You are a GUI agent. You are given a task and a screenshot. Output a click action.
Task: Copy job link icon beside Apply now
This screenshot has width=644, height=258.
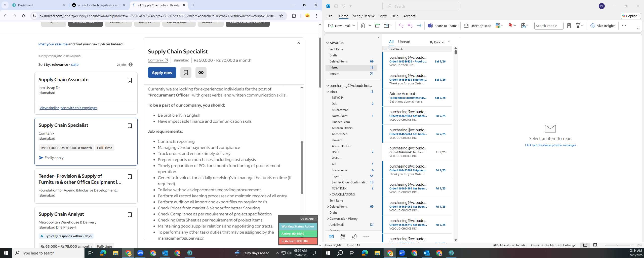201,73
